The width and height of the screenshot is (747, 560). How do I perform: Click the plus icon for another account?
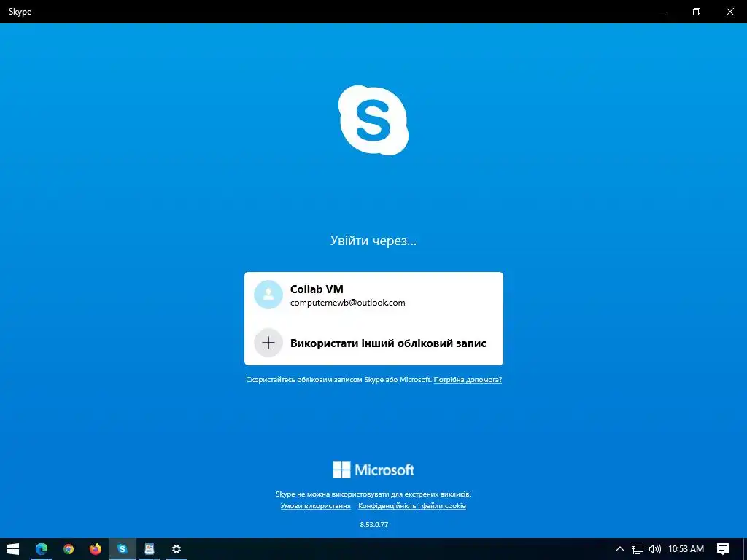click(x=268, y=343)
